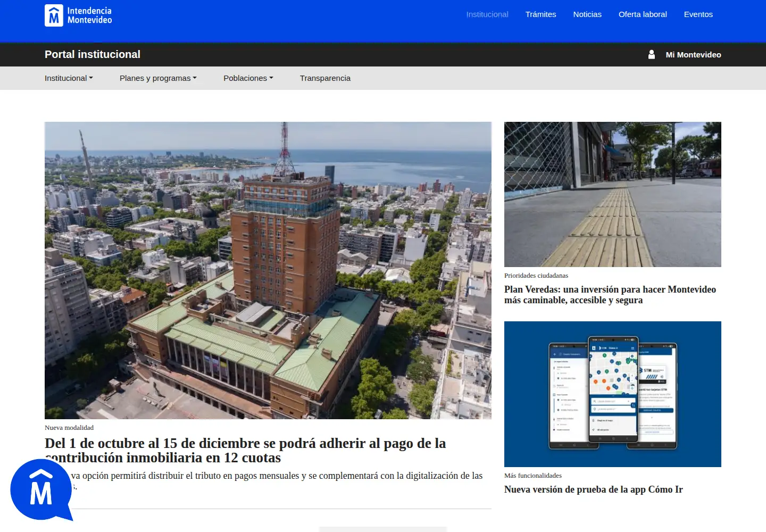Expand the Institucional dropdown in gray bar
Screen dimensions: 766x532
pos(69,78)
